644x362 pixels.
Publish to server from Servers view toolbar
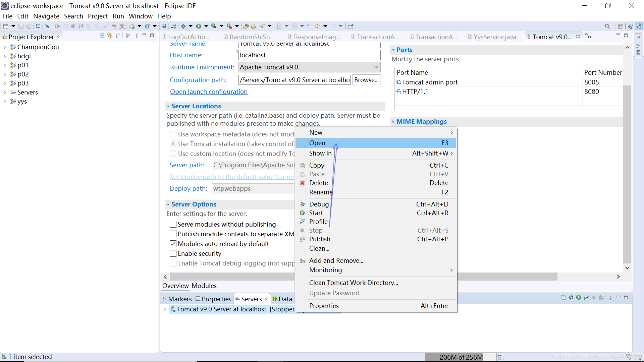point(602,297)
